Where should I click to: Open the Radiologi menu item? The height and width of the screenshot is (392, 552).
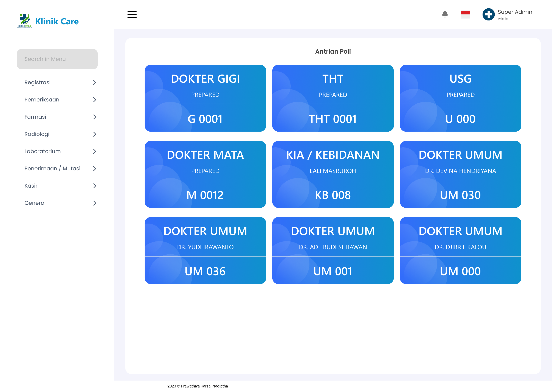[x=37, y=134]
